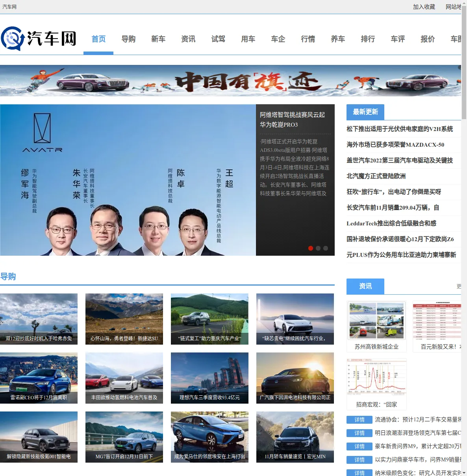Image resolution: width=467 pixels, height=476 pixels.
Task: Open article 狂吹“旅行车”，出电动了你倒是买呀
Action: click(x=394, y=192)
